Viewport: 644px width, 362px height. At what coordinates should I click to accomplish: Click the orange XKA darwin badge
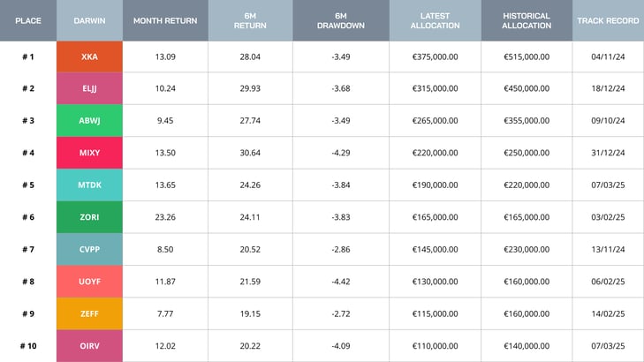pos(89,57)
